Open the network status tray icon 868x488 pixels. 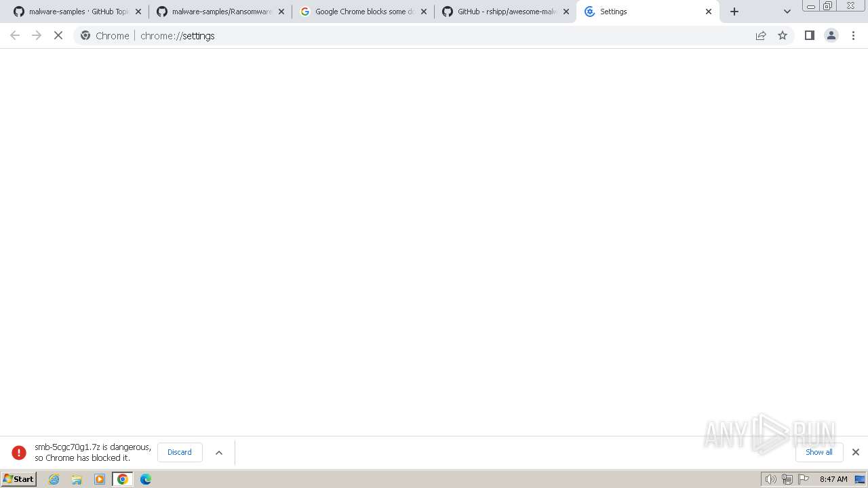click(787, 479)
